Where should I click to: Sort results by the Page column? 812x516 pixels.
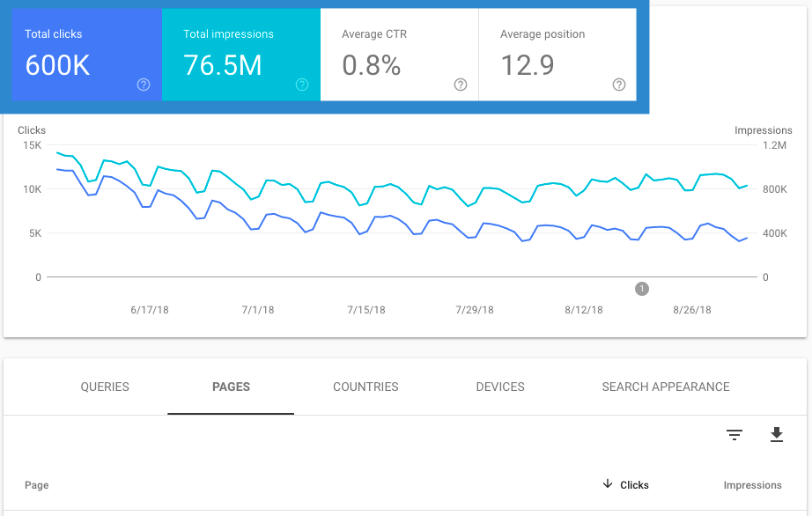(x=36, y=484)
